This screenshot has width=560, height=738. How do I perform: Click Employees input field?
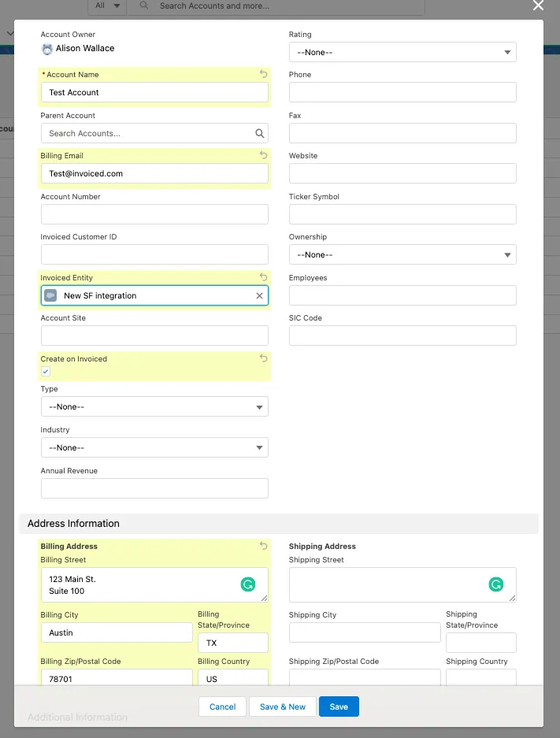(402, 295)
